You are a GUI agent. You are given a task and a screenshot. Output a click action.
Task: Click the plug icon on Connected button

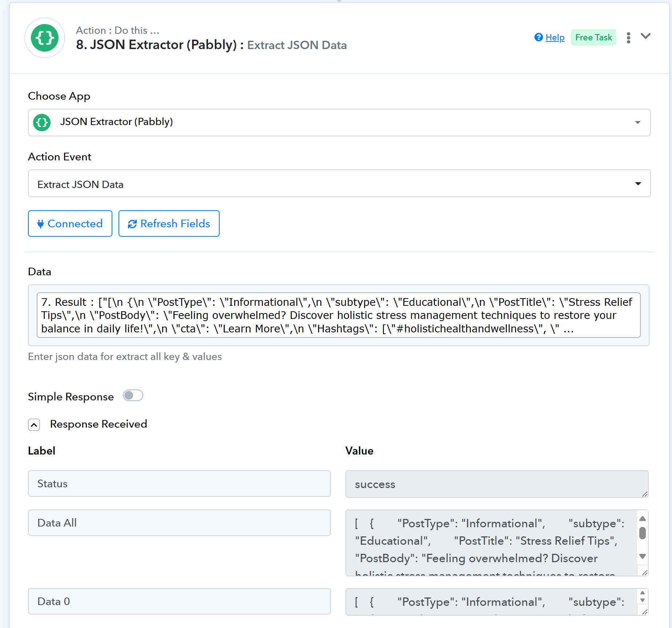(41, 224)
